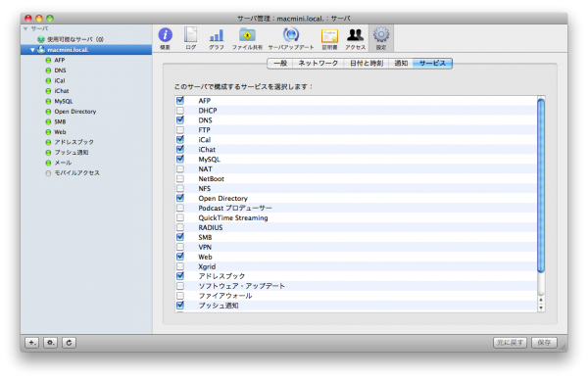588x380 pixels.
Task: Enable the NAT service checkbox
Action: click(x=180, y=168)
